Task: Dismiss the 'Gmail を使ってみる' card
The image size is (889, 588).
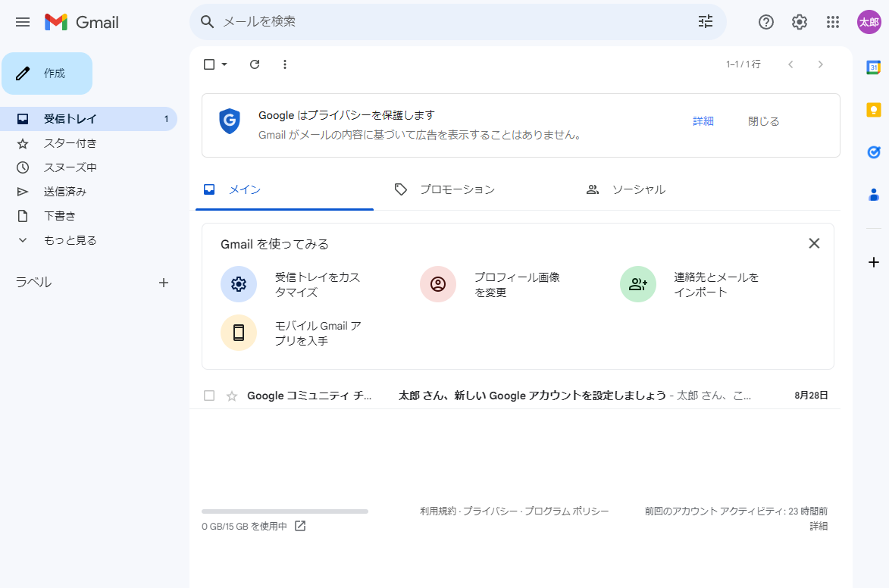Action: [x=814, y=243]
